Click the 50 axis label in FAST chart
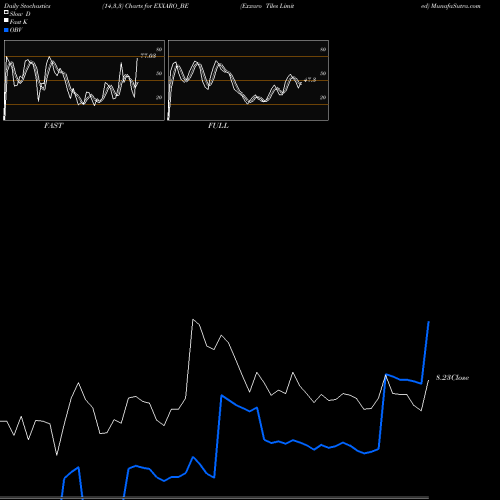The width and height of the screenshot is (500, 500). [159, 73]
